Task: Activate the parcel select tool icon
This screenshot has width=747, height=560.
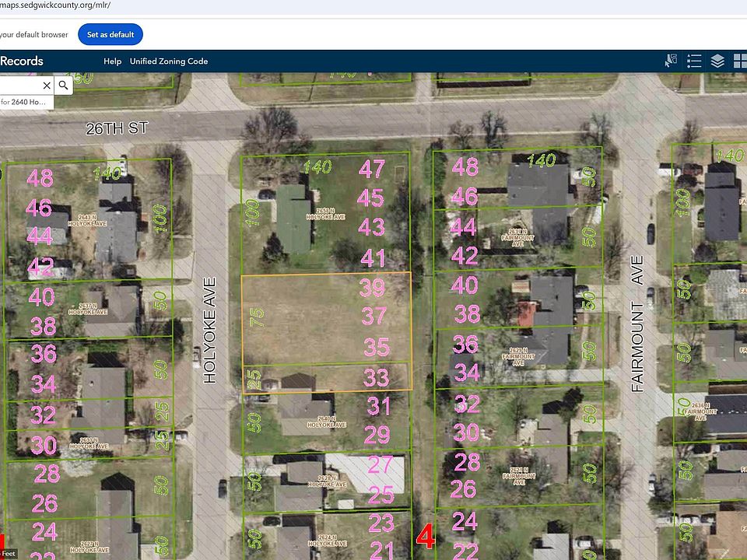Action: [x=671, y=61]
